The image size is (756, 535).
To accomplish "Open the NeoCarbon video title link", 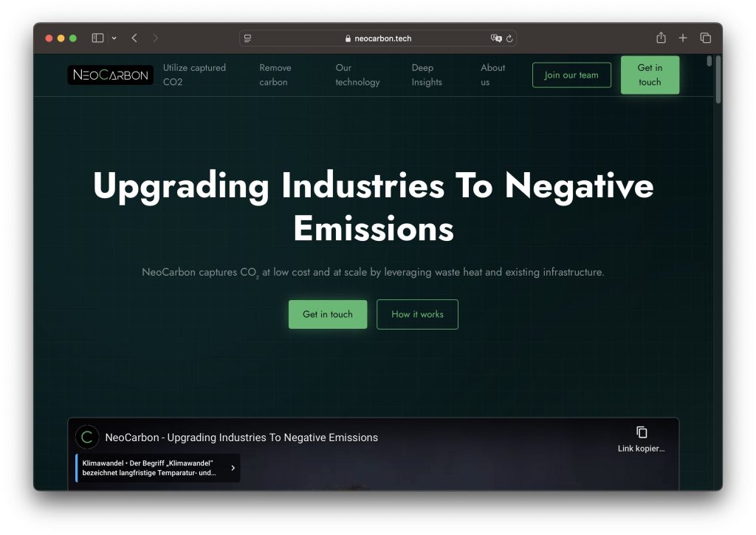I will click(241, 437).
